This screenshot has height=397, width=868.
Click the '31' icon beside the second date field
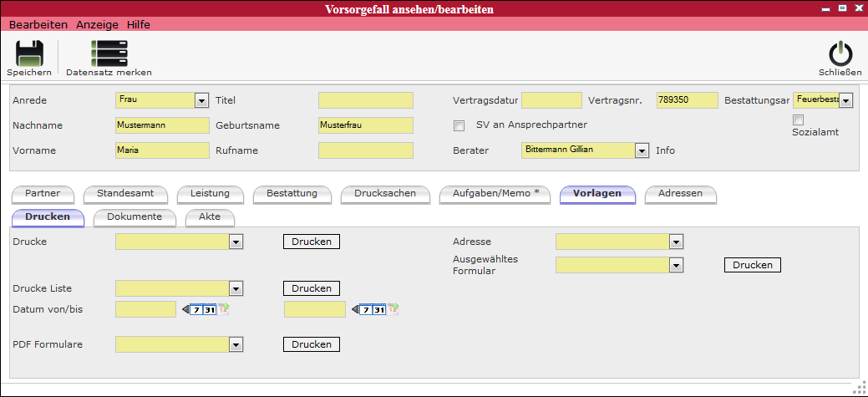(379, 309)
